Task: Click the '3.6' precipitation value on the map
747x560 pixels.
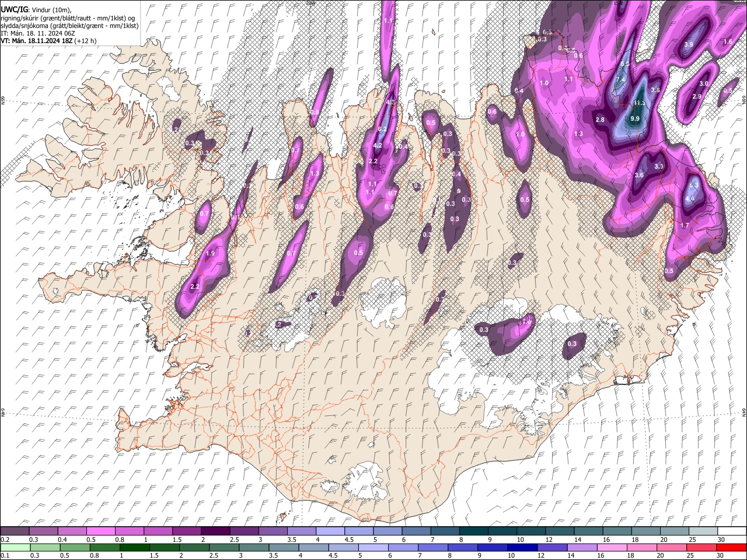Action: coord(639,175)
